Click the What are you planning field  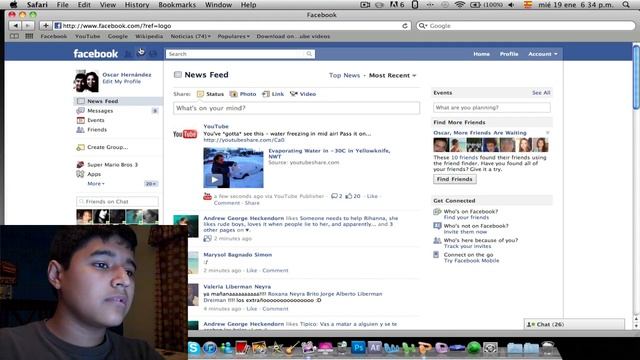[x=492, y=108]
